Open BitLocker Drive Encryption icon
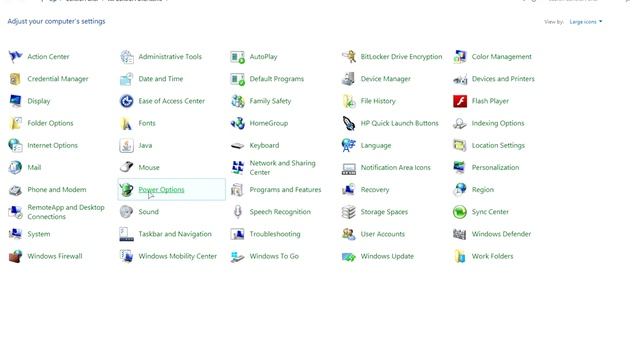Viewport: 640px width, 360px height. [x=349, y=56]
